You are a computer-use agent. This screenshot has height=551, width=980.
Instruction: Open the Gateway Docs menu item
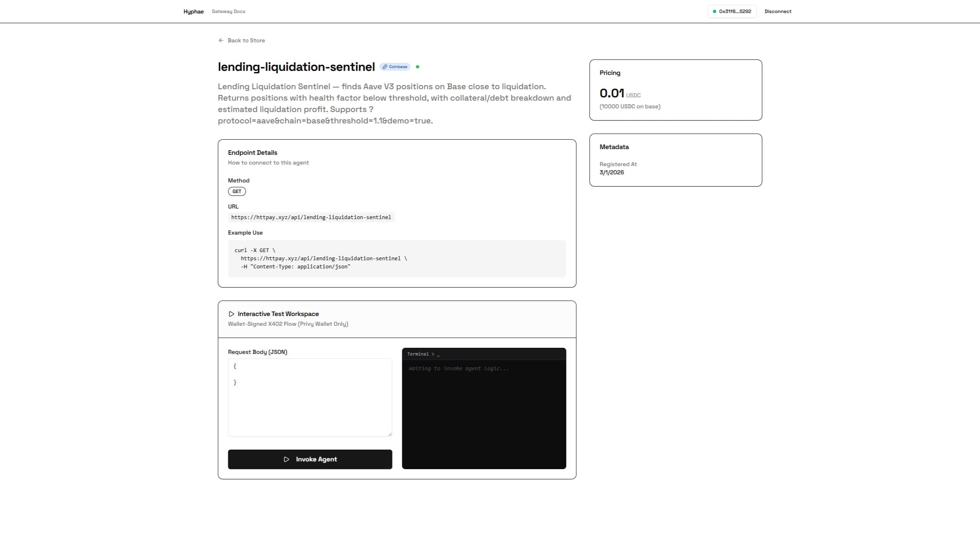pos(228,11)
